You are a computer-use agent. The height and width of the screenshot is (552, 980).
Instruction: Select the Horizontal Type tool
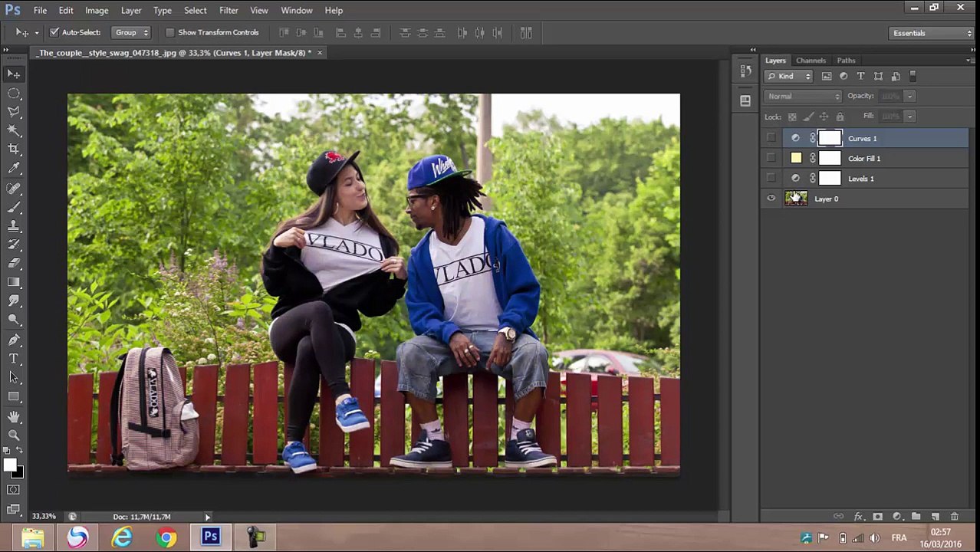coord(14,359)
